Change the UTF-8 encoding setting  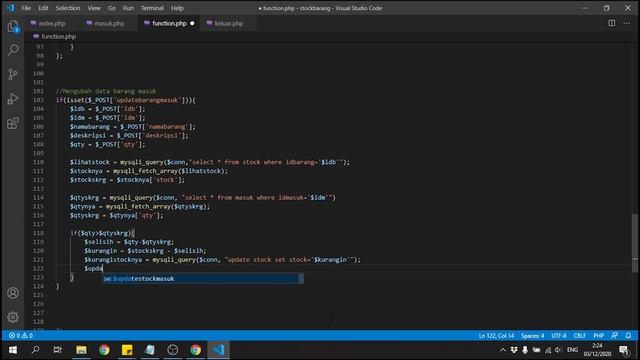pyautogui.click(x=559, y=336)
